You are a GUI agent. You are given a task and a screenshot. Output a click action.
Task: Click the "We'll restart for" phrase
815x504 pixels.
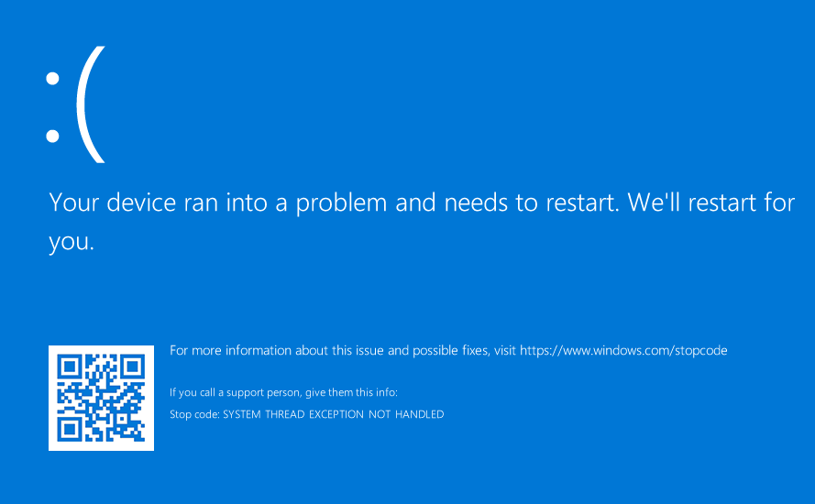pyautogui.click(x=711, y=203)
